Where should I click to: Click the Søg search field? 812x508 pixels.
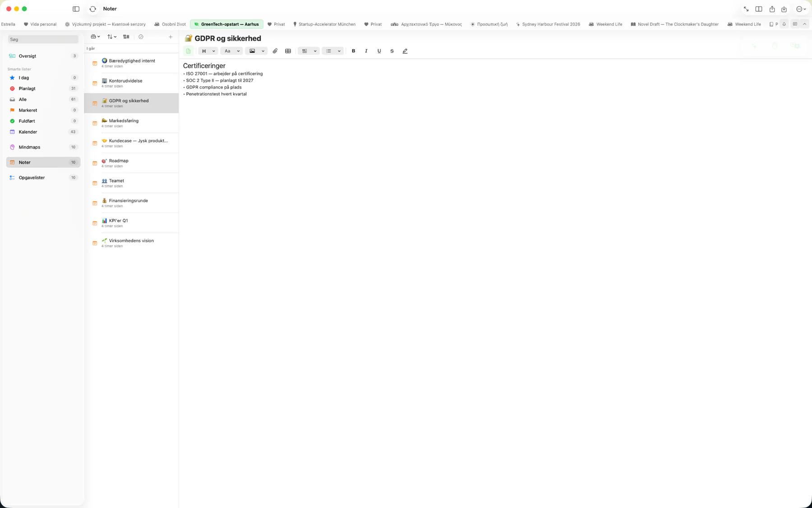(x=43, y=40)
